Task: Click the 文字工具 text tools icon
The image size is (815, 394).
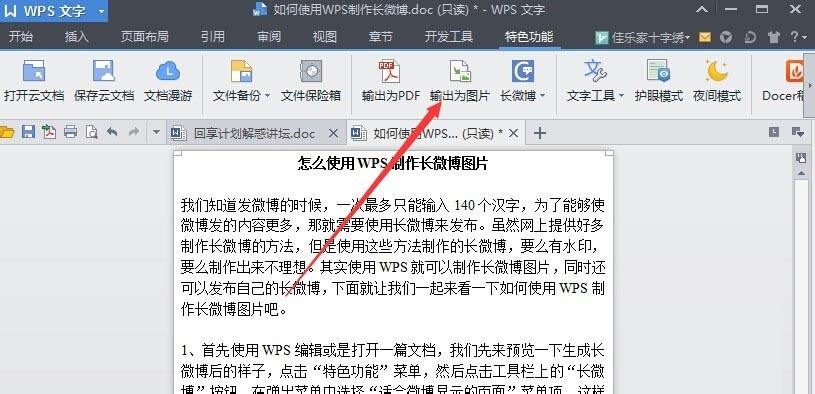Action: [595, 72]
